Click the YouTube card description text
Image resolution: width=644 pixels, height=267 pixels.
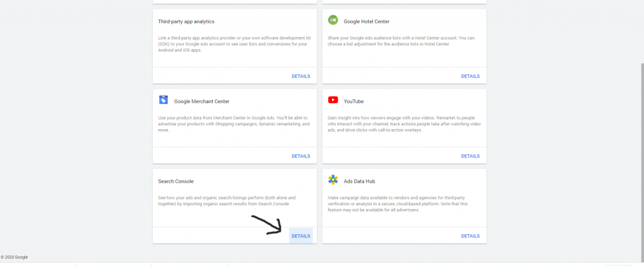point(404,124)
